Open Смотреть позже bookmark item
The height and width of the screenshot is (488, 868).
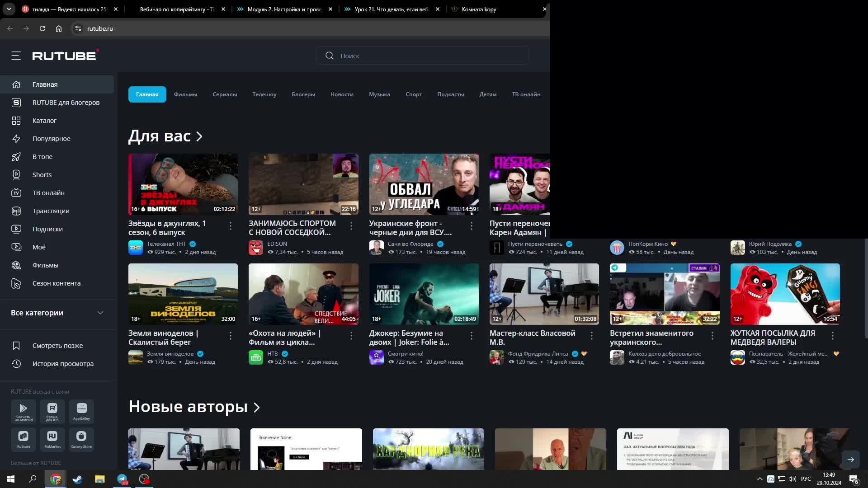pos(57,346)
